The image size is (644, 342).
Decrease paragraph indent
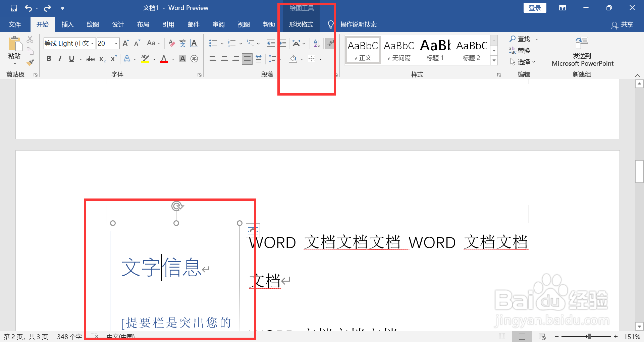pyautogui.click(x=271, y=43)
